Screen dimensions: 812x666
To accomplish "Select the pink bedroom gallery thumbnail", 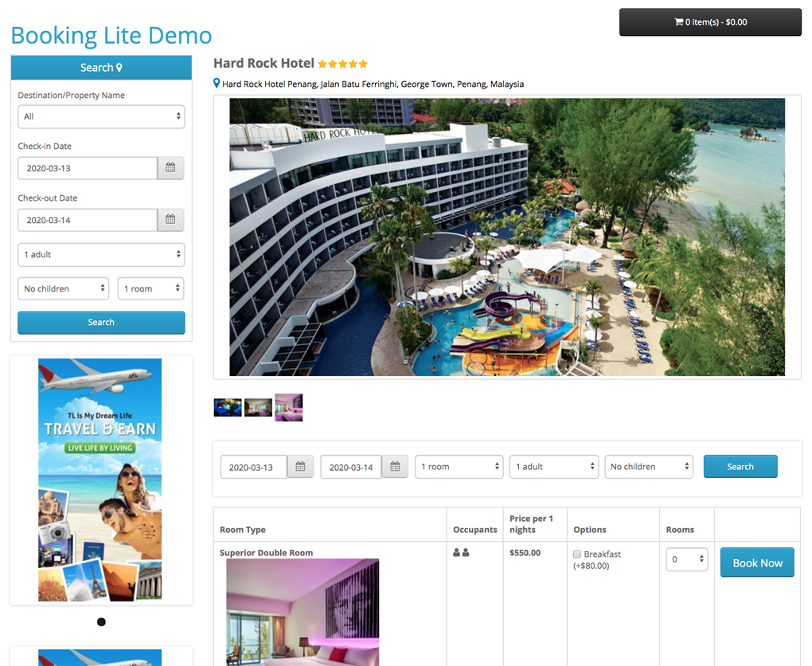I will click(x=289, y=407).
